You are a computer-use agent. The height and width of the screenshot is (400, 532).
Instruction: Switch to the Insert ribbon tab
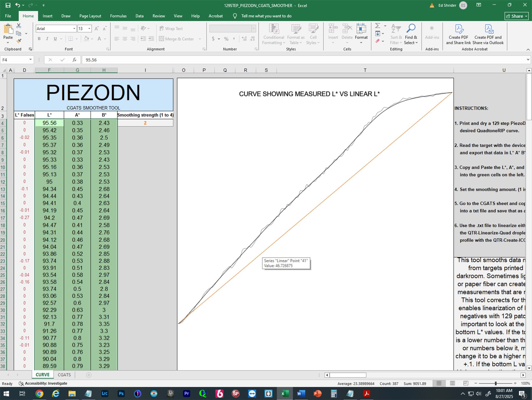click(47, 16)
